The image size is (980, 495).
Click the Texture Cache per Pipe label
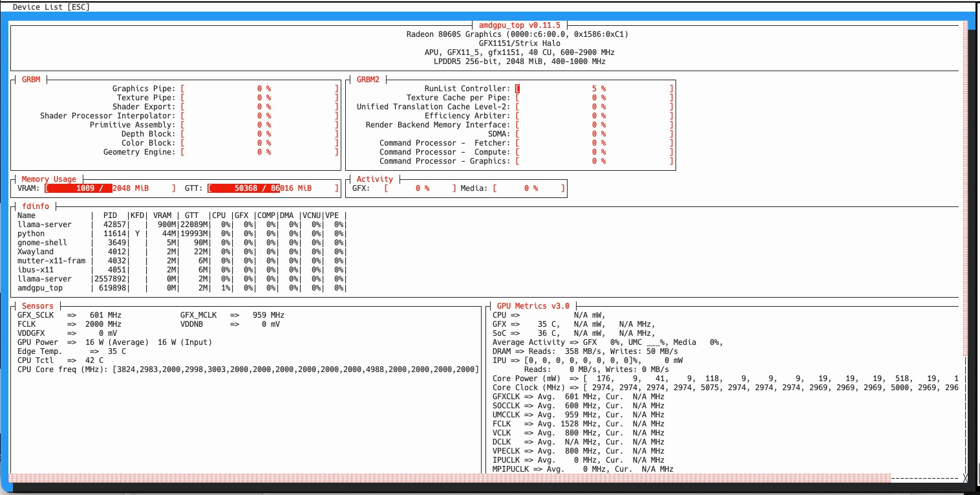[x=458, y=98]
